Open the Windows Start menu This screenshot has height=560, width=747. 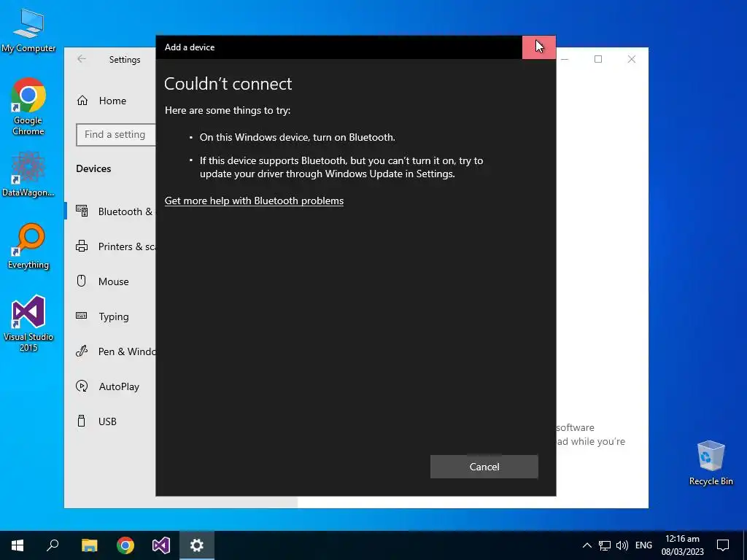18,545
